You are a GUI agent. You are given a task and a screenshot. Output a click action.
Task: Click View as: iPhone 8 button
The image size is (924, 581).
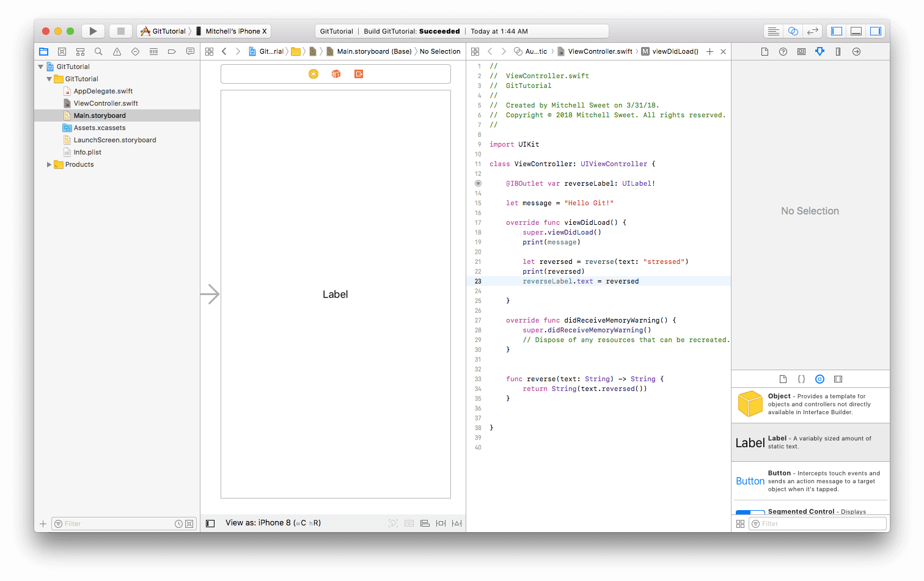[x=273, y=523]
